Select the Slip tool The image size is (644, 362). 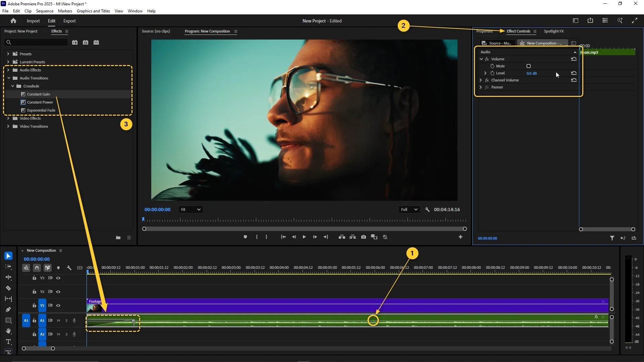pos(8,299)
